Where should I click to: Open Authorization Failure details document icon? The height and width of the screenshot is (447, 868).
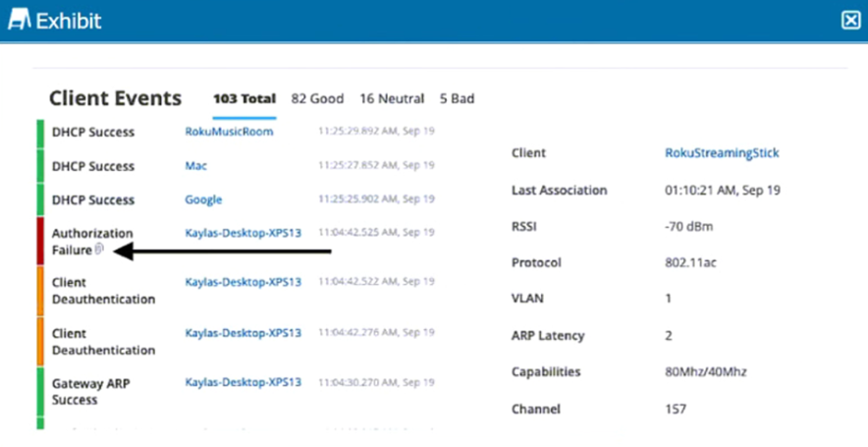(x=99, y=249)
